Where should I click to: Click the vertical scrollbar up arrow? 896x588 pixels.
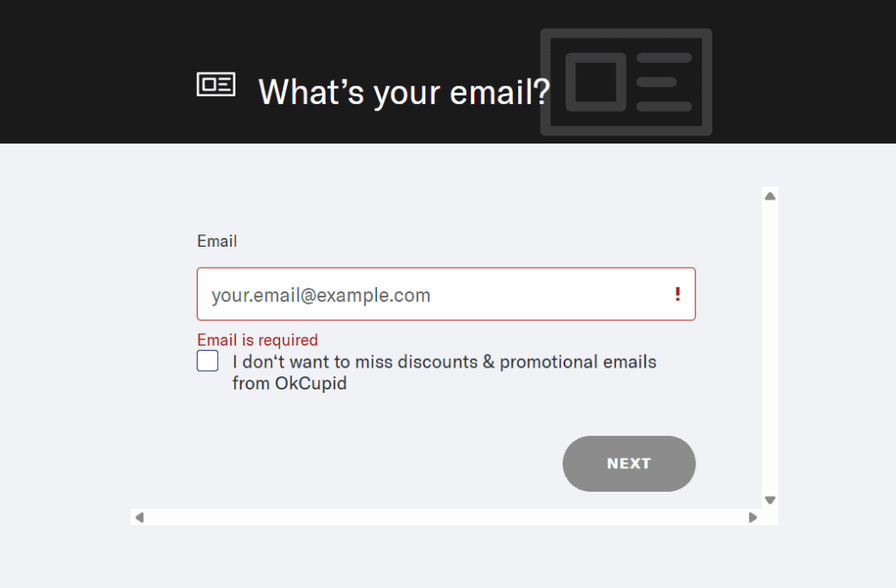[770, 196]
